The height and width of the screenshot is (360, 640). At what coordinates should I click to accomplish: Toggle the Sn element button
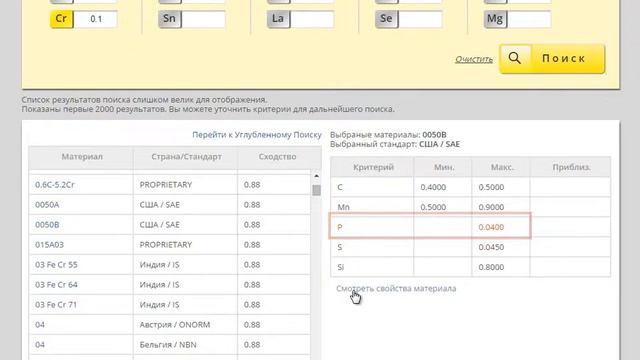coord(170,19)
